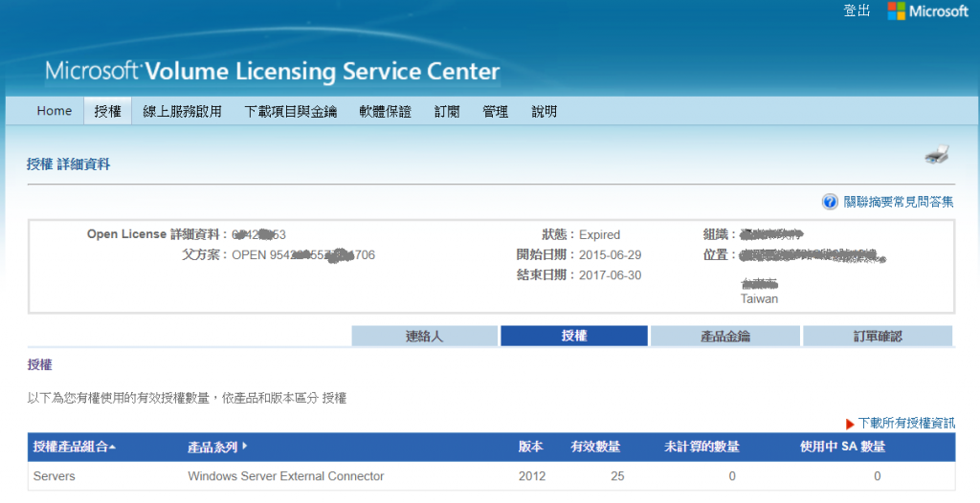Viewport: 980px width, 503px height.
Task: Click red arrow beside 下載所有授權資訊
Action: point(850,425)
